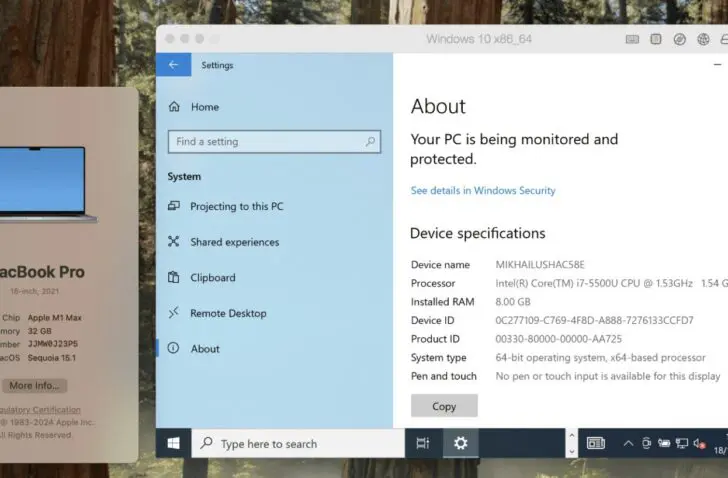
Task: Click the network tray icon
Action: (682, 444)
